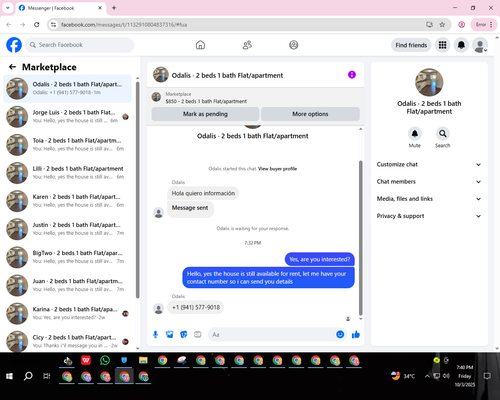Expand Chat members section
The height and width of the screenshot is (400, 500).
429,182
